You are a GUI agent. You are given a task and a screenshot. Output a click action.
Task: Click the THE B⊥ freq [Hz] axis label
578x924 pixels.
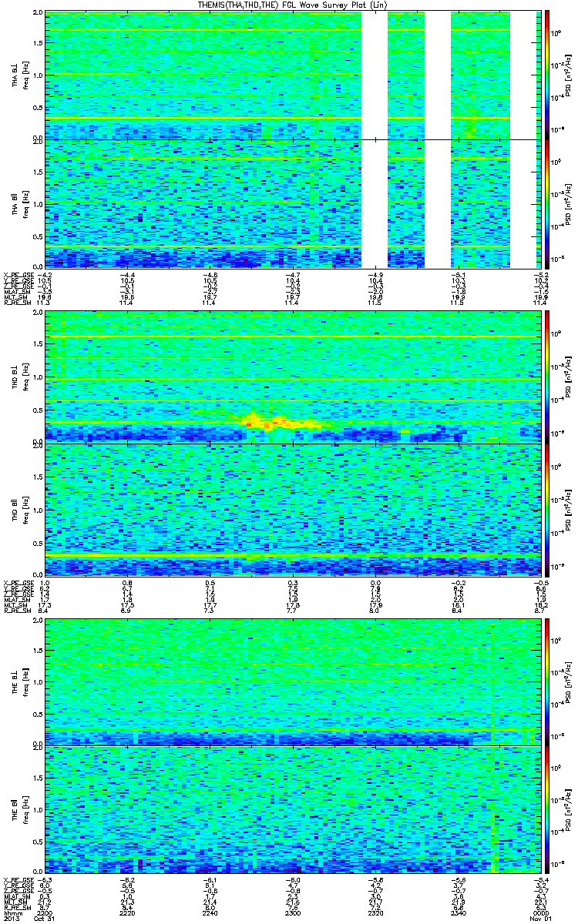25,681
